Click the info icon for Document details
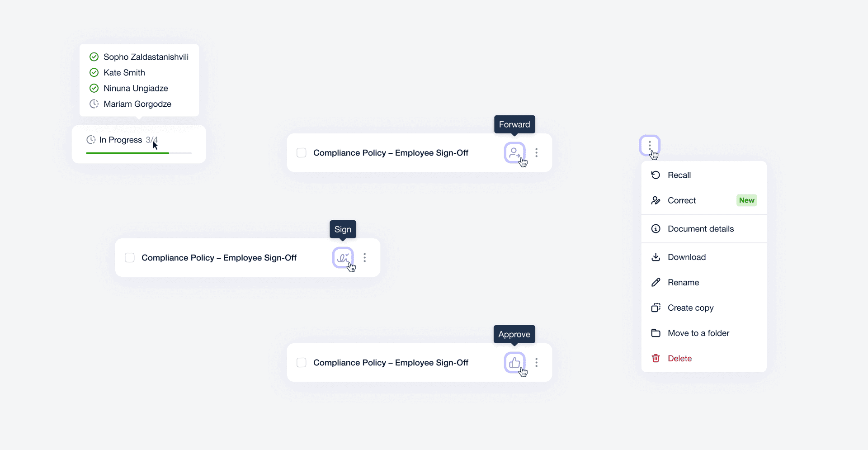 [x=656, y=229]
